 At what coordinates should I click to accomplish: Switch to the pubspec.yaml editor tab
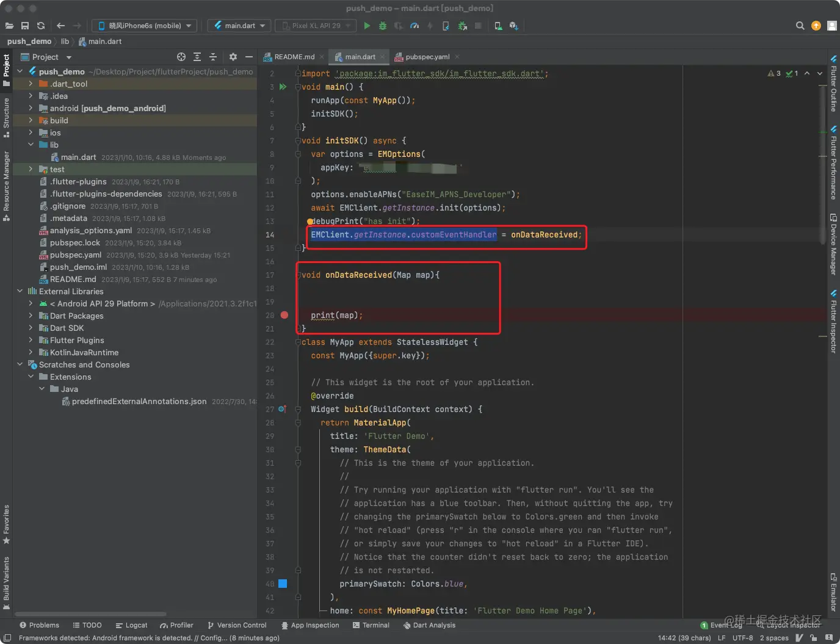click(427, 57)
